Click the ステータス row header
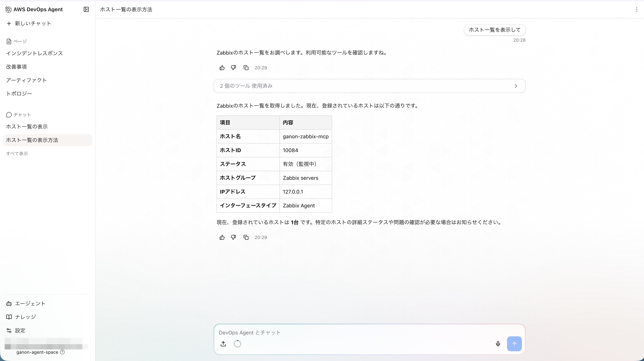This screenshot has width=644, height=361. (248, 164)
